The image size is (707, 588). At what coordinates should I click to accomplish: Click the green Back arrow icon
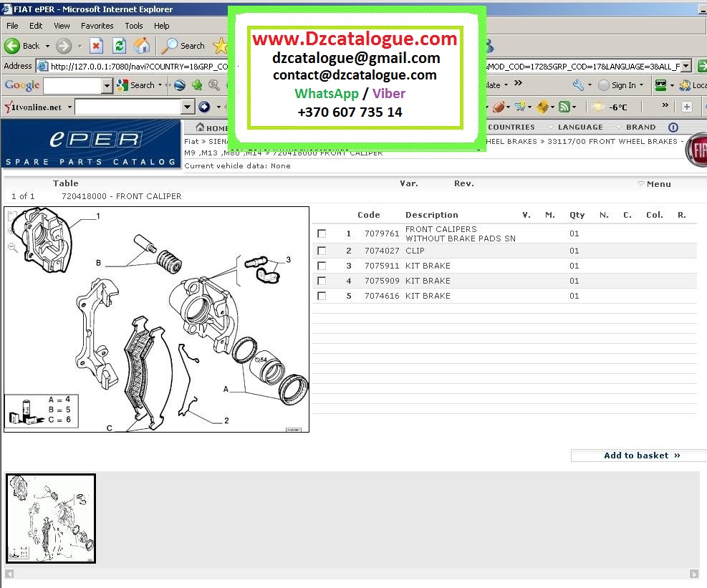(x=12, y=46)
